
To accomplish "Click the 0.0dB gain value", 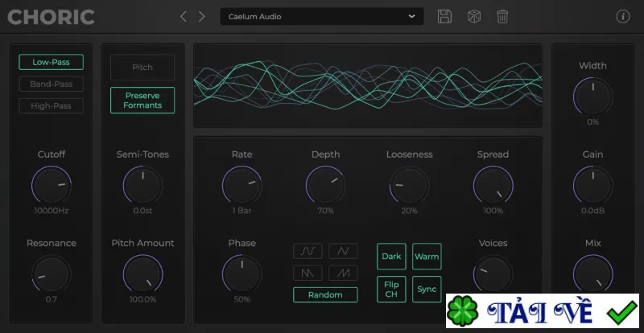I will point(593,211).
